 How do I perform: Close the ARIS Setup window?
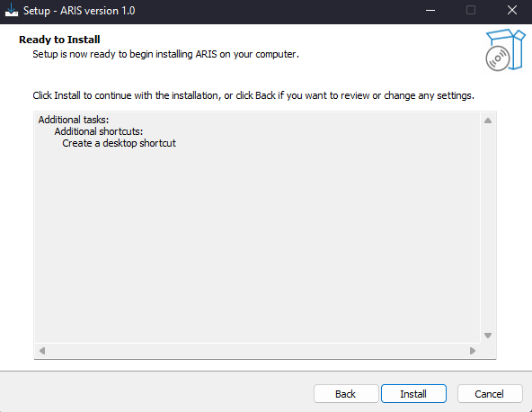(512, 11)
